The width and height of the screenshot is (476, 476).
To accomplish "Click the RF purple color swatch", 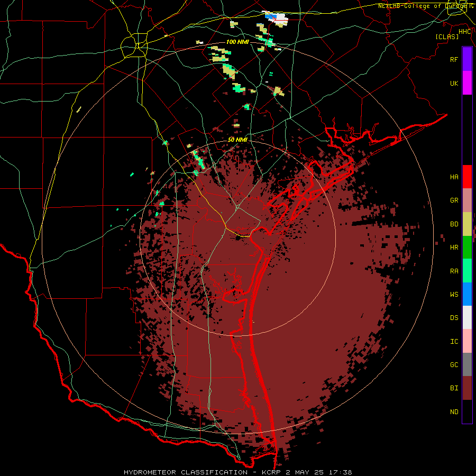I will coord(467,59).
